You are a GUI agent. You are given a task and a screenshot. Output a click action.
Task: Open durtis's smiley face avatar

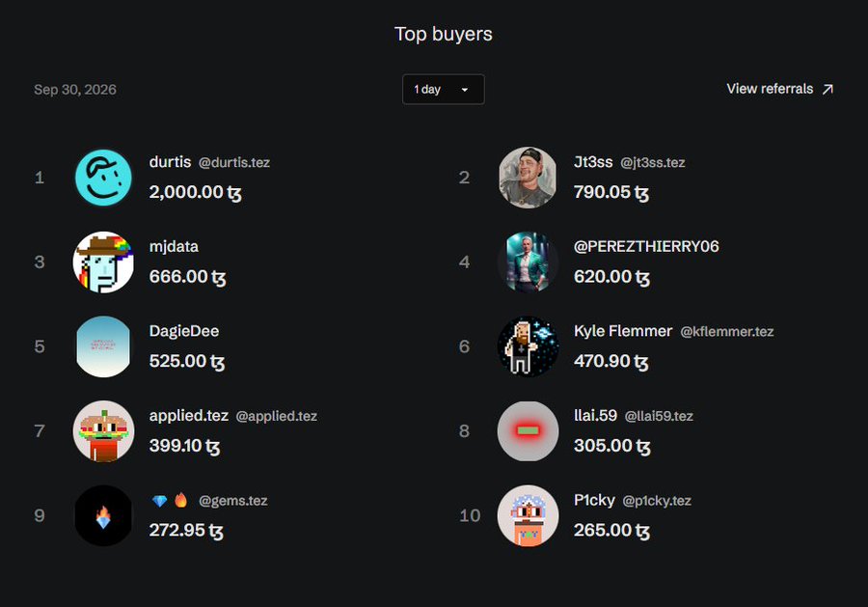103,178
